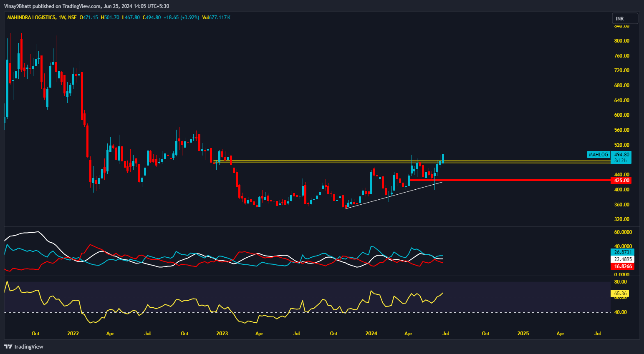Viewport: 644px width, 354px height.
Task: Click the change value +18.65 (+3.92%)
Action: [181, 18]
